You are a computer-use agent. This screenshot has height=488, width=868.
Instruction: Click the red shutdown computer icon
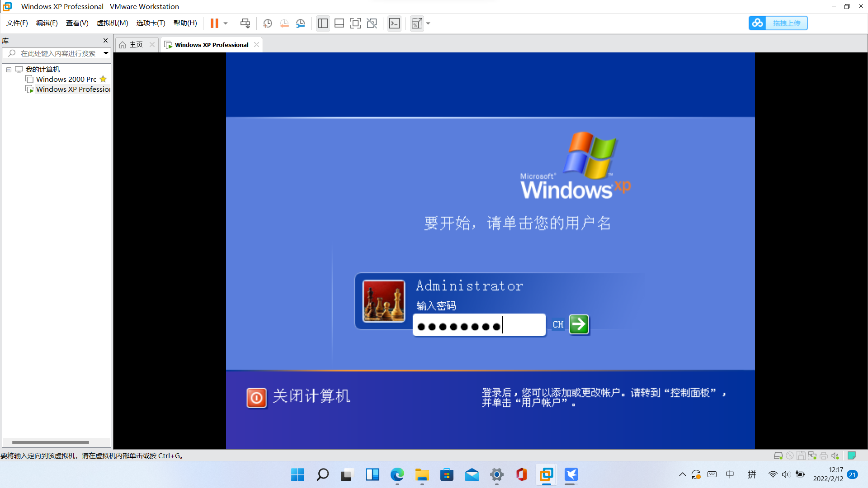(256, 398)
